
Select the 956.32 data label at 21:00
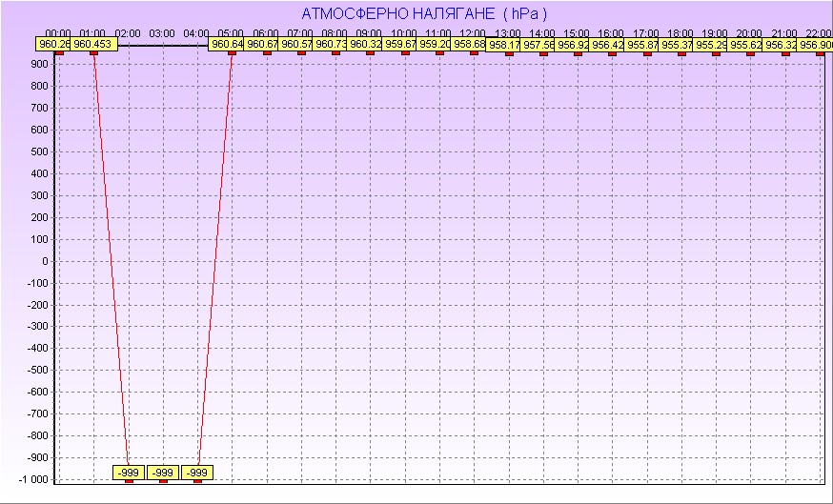point(781,45)
